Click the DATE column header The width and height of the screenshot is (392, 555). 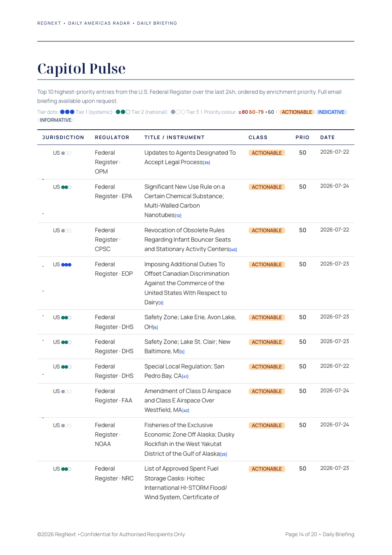click(x=327, y=137)
